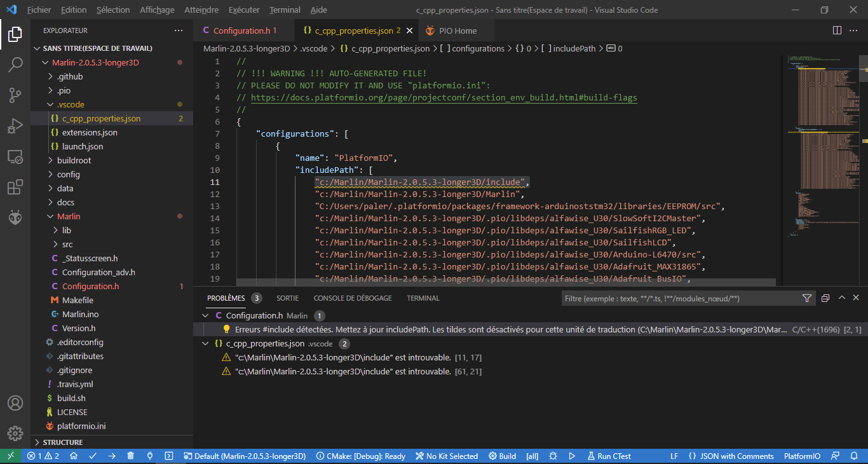Expand the STRUCTURE outline section

37,442
